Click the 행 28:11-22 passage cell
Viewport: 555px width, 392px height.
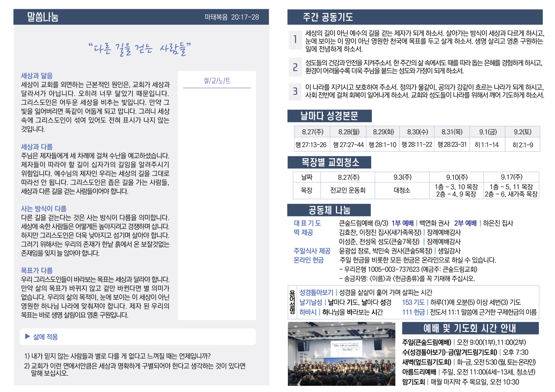(417, 144)
